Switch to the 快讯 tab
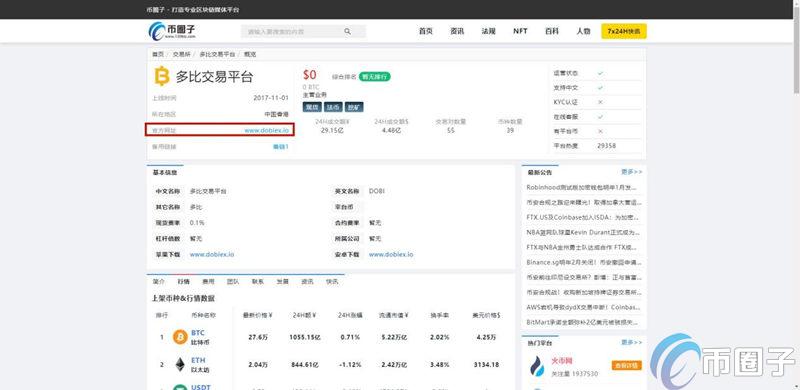Viewport: 800px width, 390px height. [332, 282]
